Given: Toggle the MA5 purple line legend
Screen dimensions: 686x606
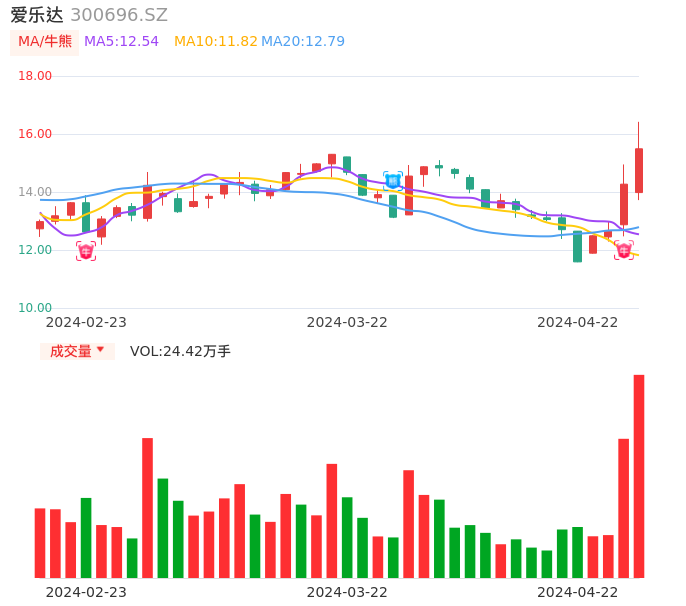Looking at the screenshot, I should (121, 42).
